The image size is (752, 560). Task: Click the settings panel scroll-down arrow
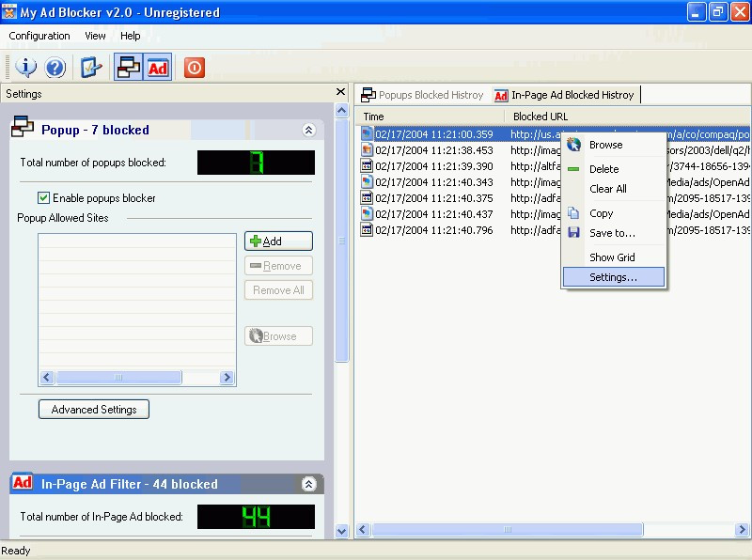pos(341,531)
